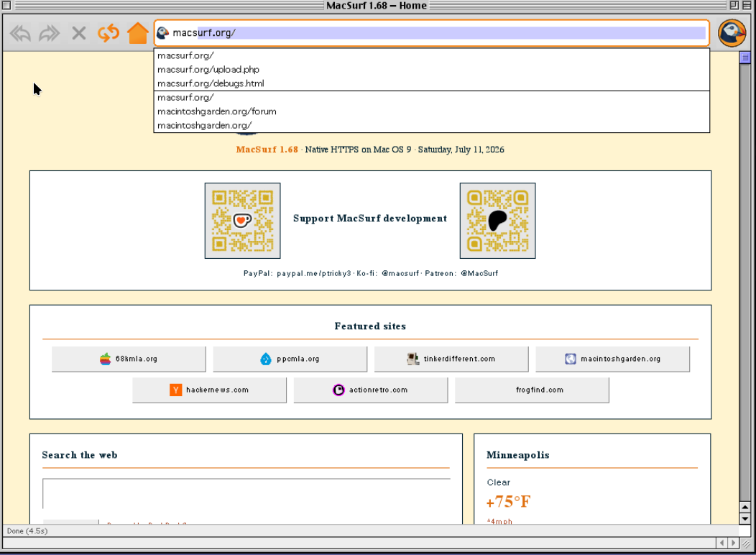Image resolution: width=756 pixels, height=555 pixels.
Task: Open the tinkerdifferent.com featured site button
Action: point(451,359)
